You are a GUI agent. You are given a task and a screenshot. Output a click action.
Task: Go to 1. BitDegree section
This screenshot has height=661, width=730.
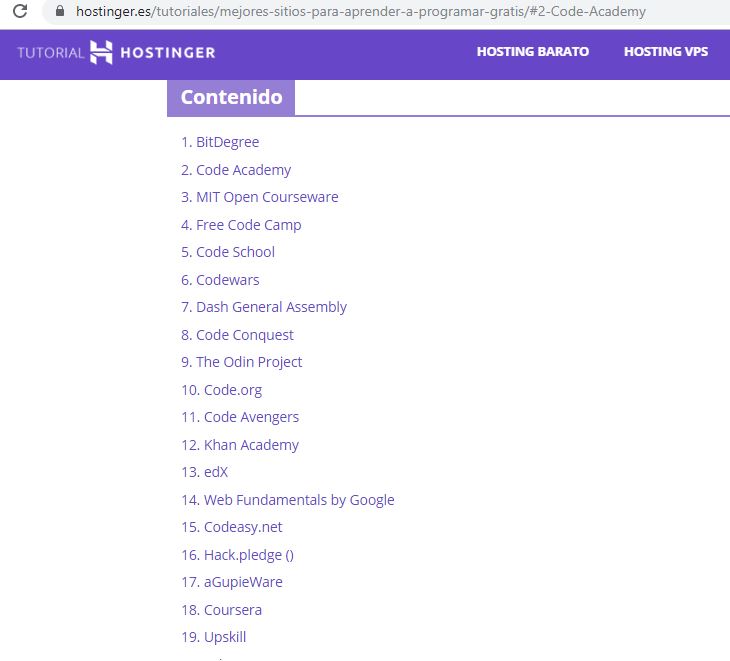[220, 142]
